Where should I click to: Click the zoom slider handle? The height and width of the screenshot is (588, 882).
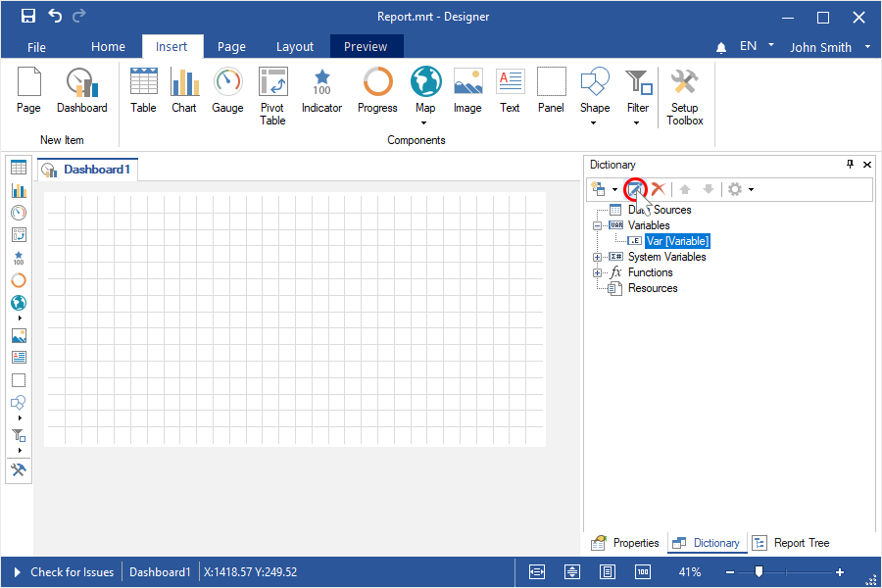tap(759, 571)
